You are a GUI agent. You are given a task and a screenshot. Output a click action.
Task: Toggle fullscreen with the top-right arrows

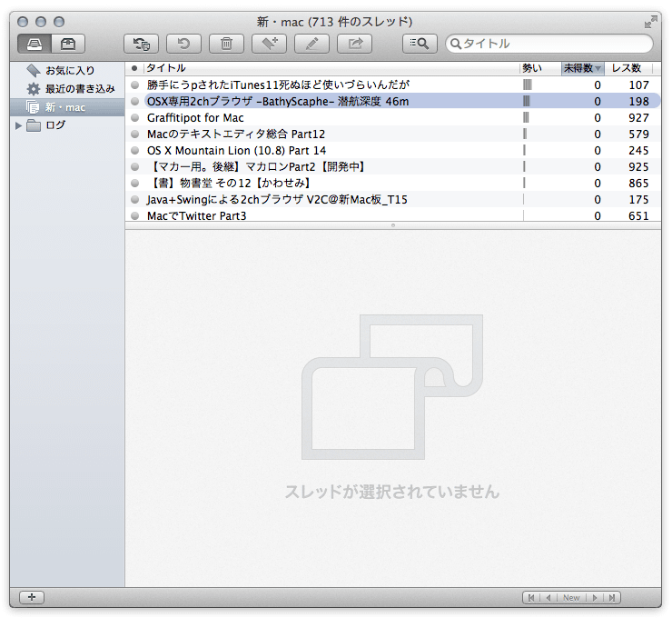[x=650, y=21]
